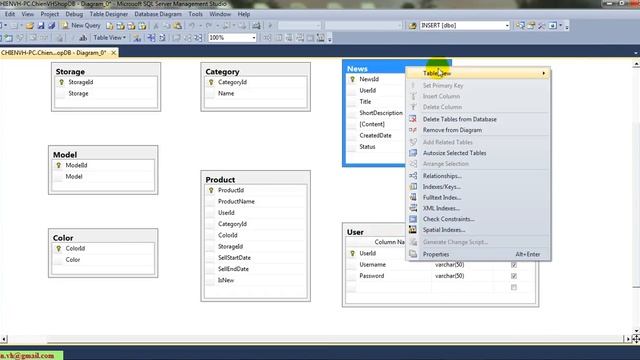Open the Debug menu
Viewport: 640px width, 360px height.
pos(74,14)
